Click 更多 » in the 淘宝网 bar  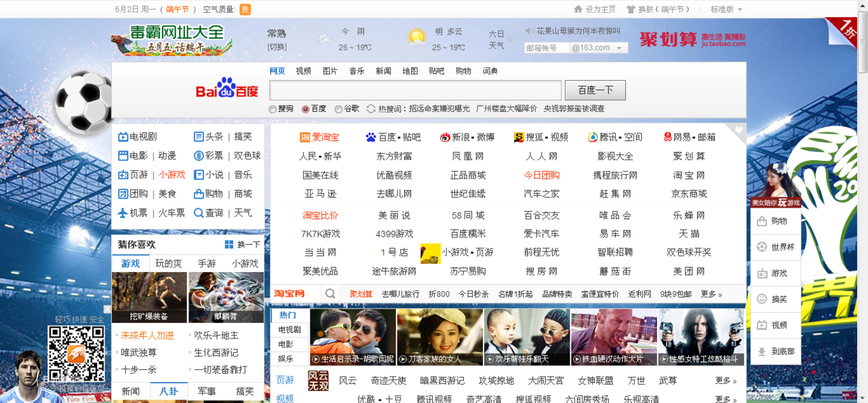711,294
